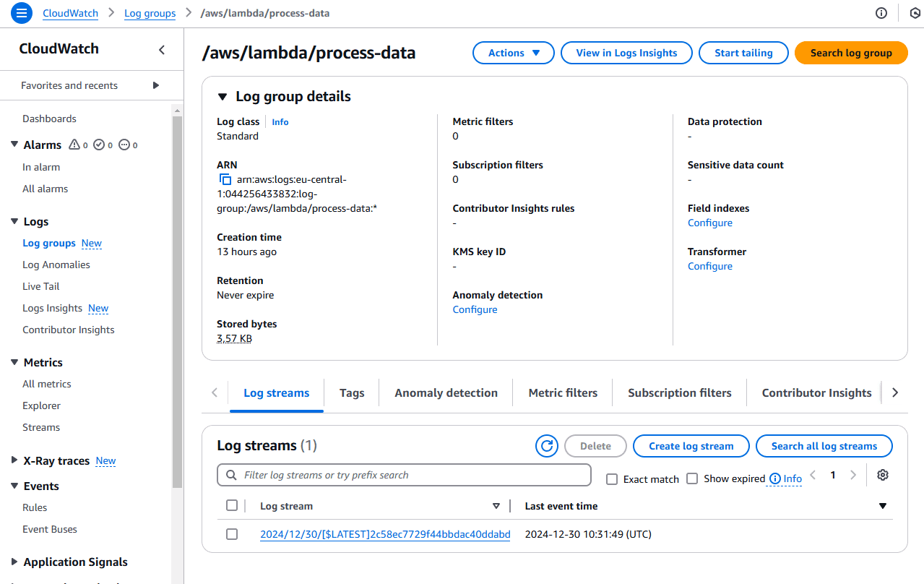Select the 2024/12/30 log stream checkbox

(x=232, y=534)
